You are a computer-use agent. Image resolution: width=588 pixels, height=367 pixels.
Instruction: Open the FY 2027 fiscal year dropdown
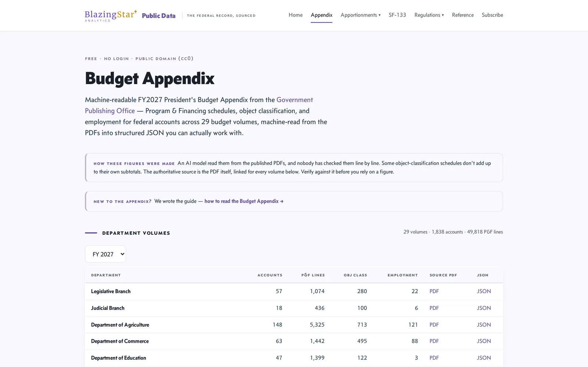tap(105, 254)
